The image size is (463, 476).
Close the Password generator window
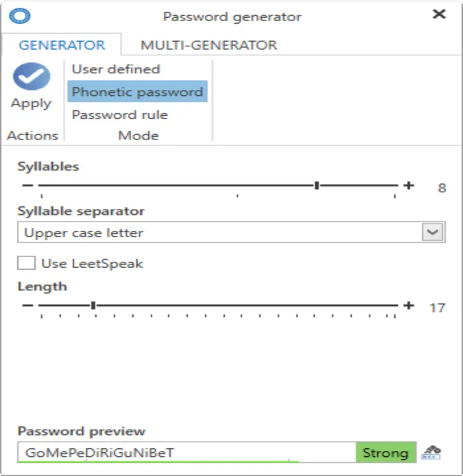point(439,14)
